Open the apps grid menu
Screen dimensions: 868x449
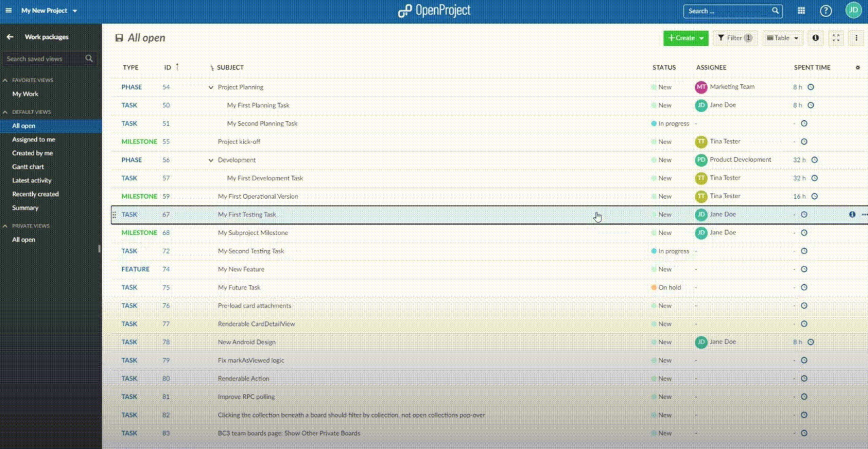[801, 11]
